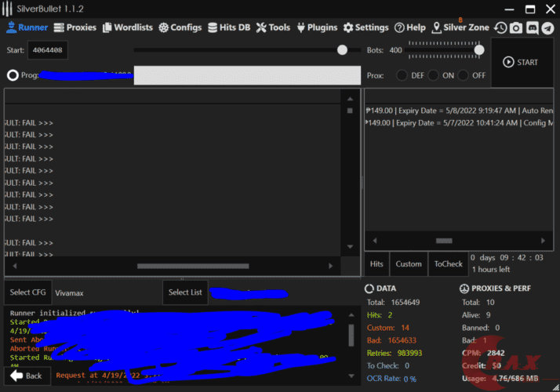The image size is (560, 392).
Task: Click the Start position input field
Action: [48, 50]
